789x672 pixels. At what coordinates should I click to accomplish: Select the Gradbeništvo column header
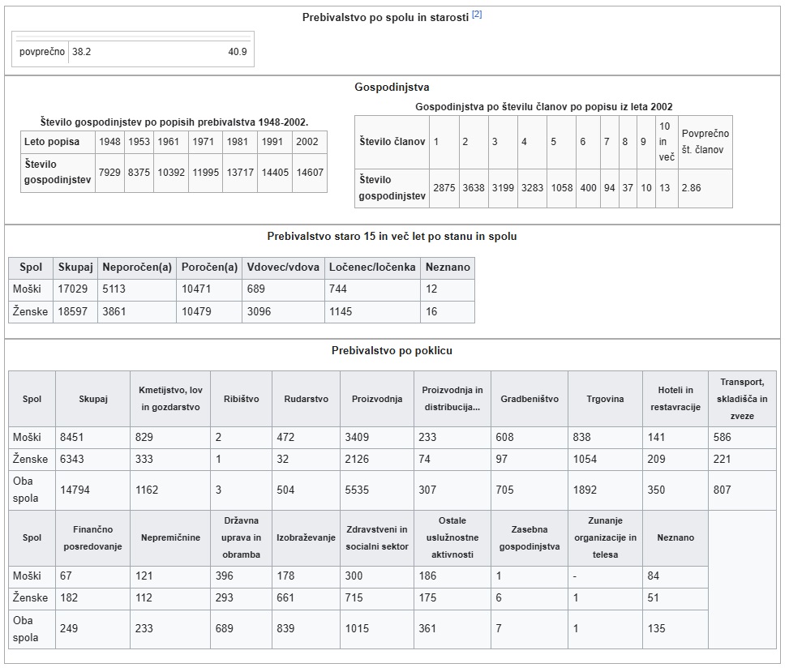[528, 399]
